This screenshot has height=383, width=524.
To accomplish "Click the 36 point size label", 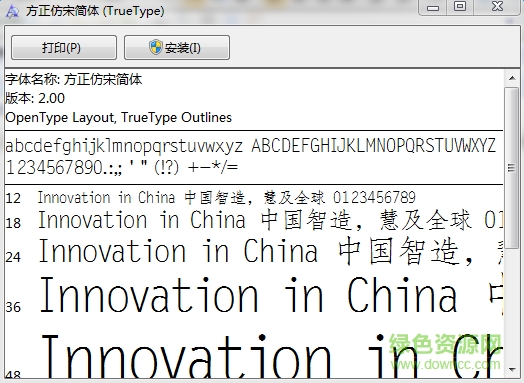I will (13, 307).
